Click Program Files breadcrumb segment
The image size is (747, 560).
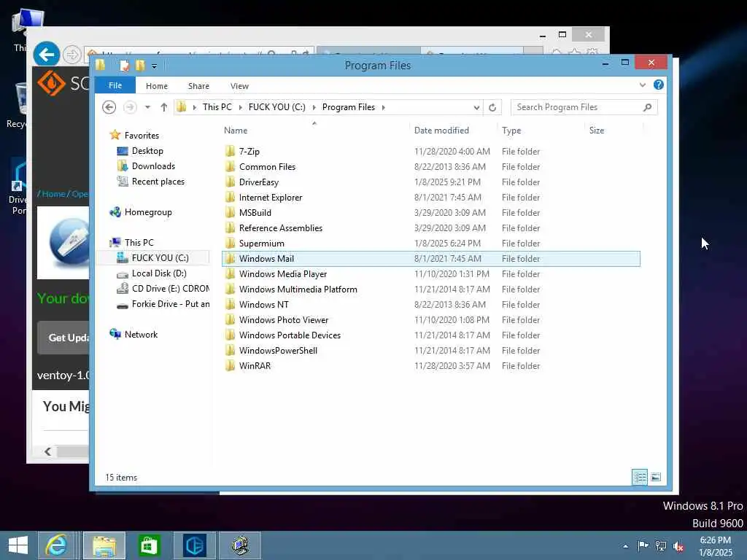(348, 107)
